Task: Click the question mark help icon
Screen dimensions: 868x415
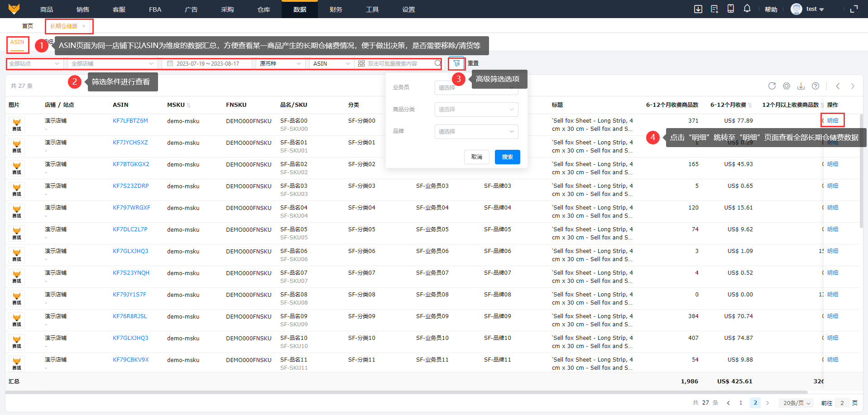Action: click(815, 86)
